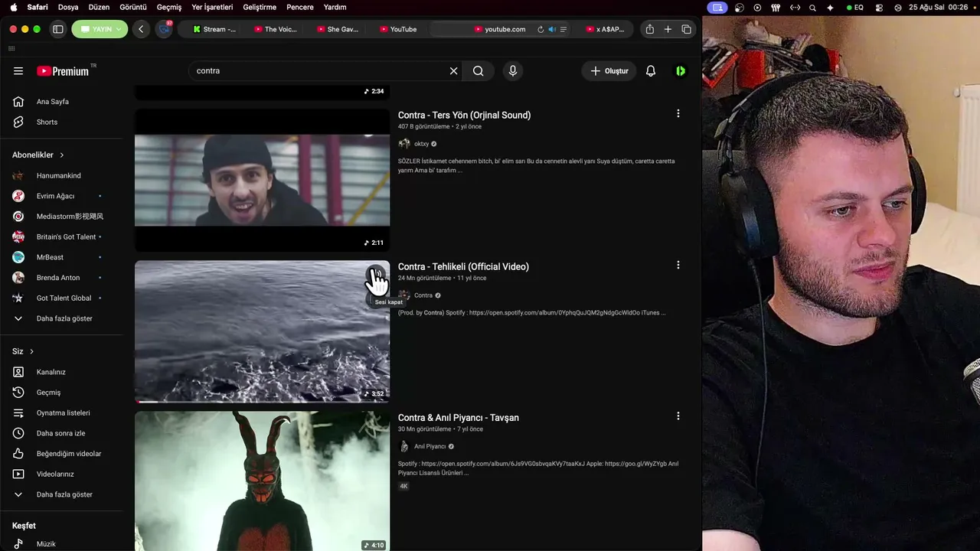Open more options for Tehlikeli video
The height and width of the screenshot is (551, 980).
(x=678, y=266)
